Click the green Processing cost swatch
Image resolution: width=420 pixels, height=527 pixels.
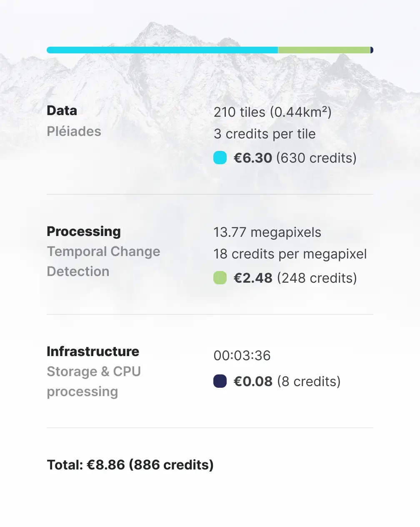tap(220, 278)
